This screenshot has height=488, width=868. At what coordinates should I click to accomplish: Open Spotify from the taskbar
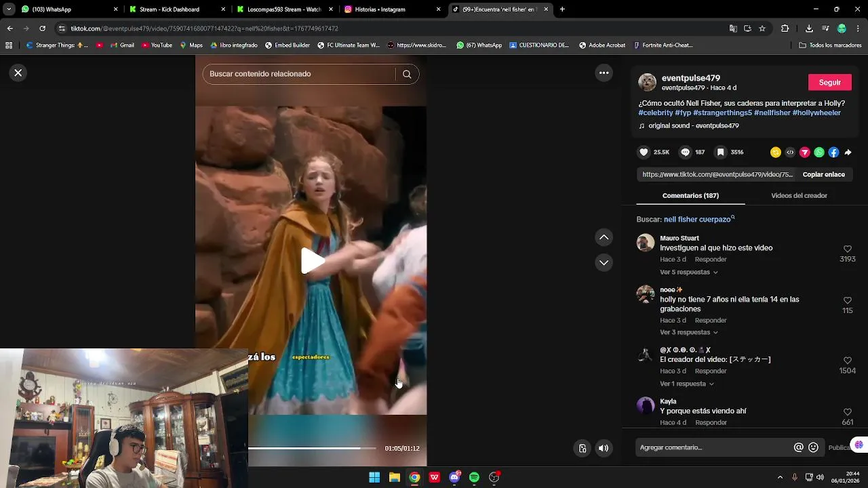pyautogui.click(x=474, y=477)
